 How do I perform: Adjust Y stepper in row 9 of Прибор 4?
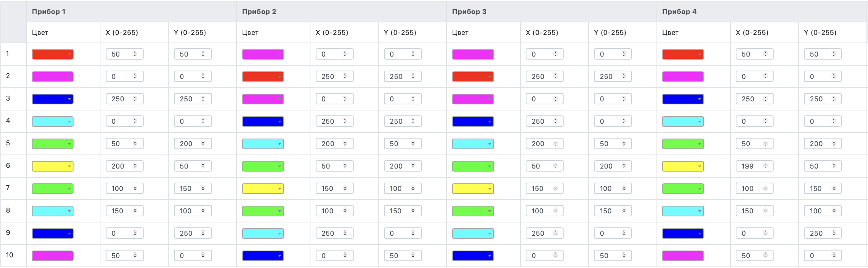pos(834,233)
